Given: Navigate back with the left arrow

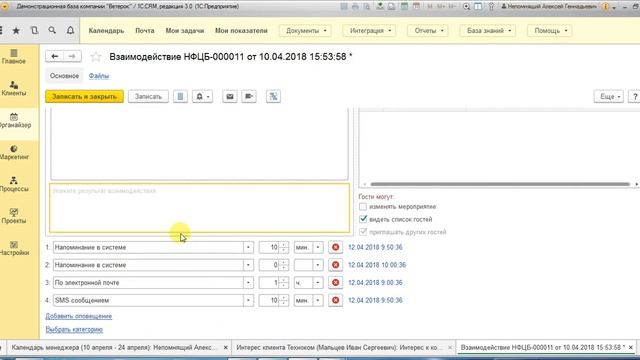Looking at the screenshot, I should click(x=54, y=56).
